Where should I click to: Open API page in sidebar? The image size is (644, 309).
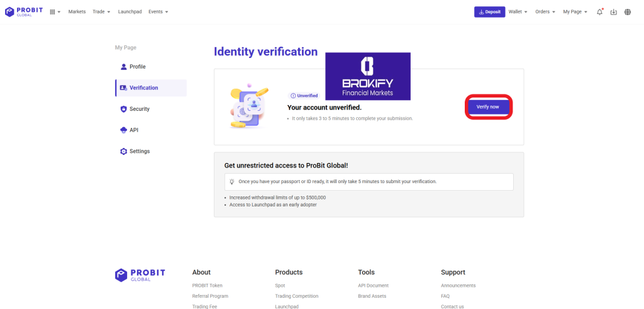pos(133,130)
